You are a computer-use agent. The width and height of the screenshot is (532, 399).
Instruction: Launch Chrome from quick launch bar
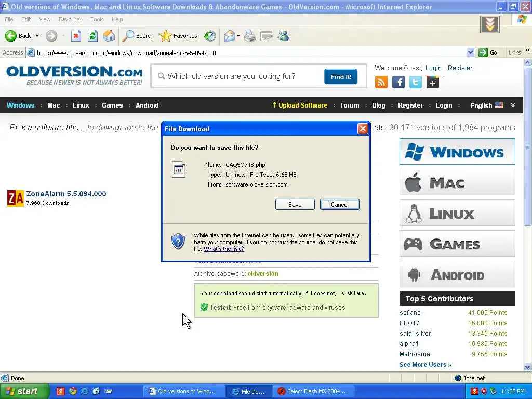pyautogui.click(x=73, y=391)
